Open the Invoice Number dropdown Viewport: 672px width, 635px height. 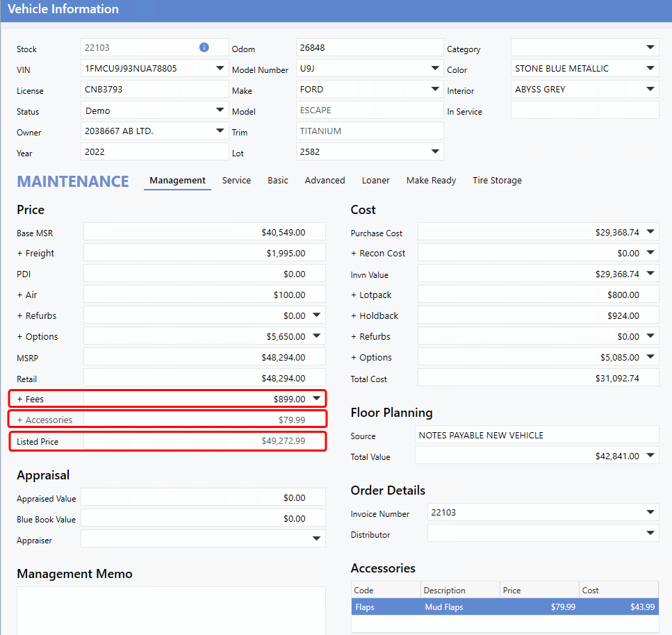tap(650, 513)
